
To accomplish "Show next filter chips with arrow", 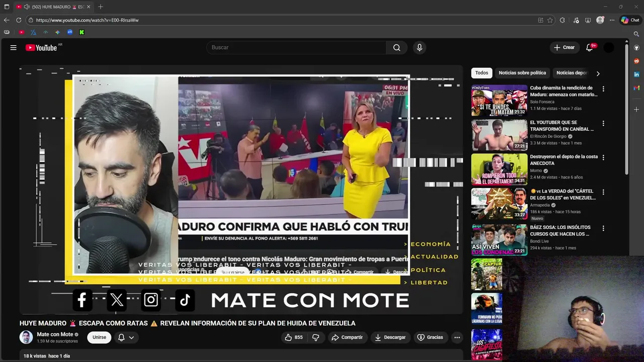I will (598, 73).
